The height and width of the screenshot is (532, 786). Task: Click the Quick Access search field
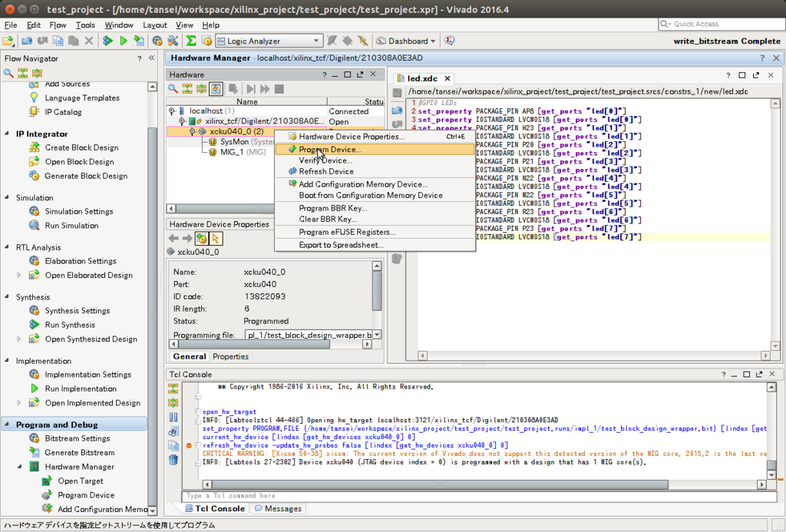(721, 24)
